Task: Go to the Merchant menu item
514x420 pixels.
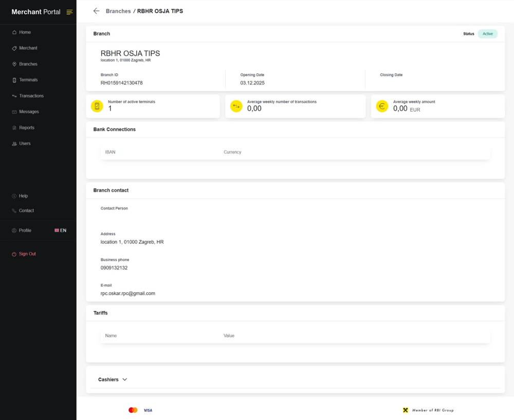Action: coord(28,48)
